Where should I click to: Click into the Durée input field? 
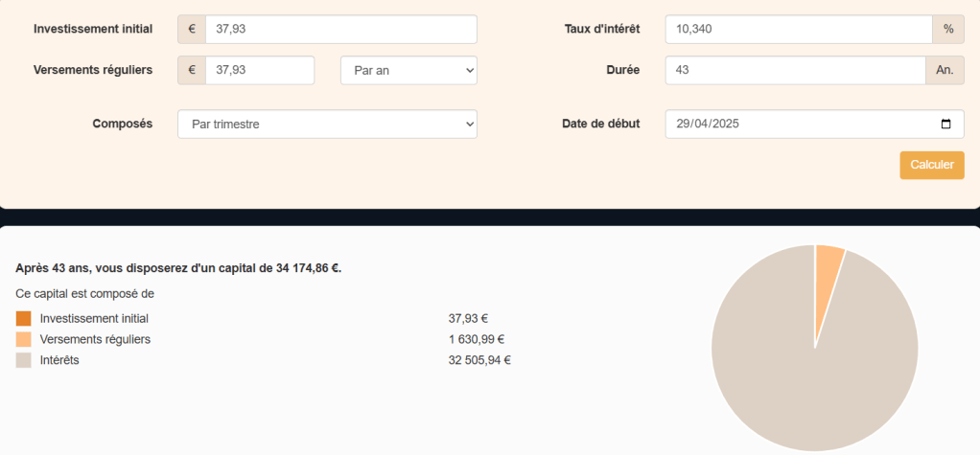click(x=794, y=70)
